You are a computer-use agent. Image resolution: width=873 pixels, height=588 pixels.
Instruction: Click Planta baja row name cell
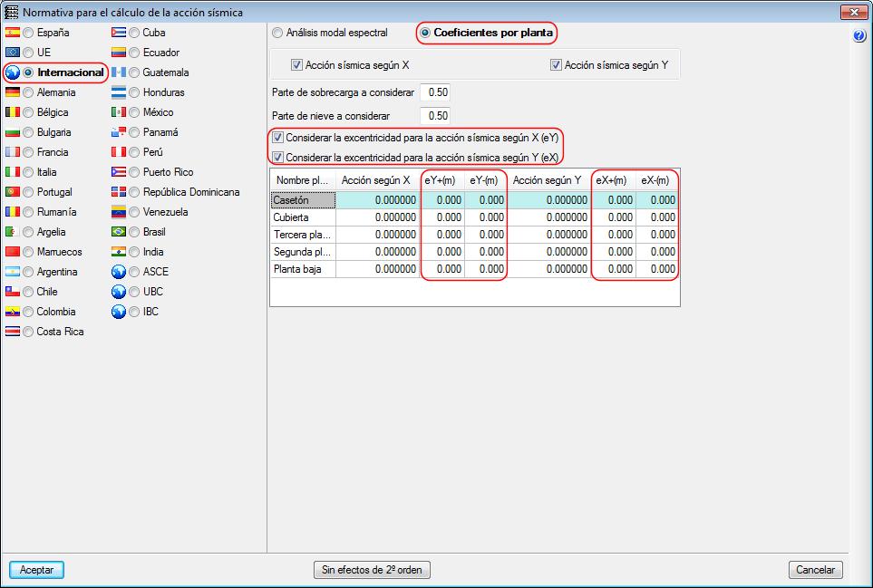click(x=303, y=269)
